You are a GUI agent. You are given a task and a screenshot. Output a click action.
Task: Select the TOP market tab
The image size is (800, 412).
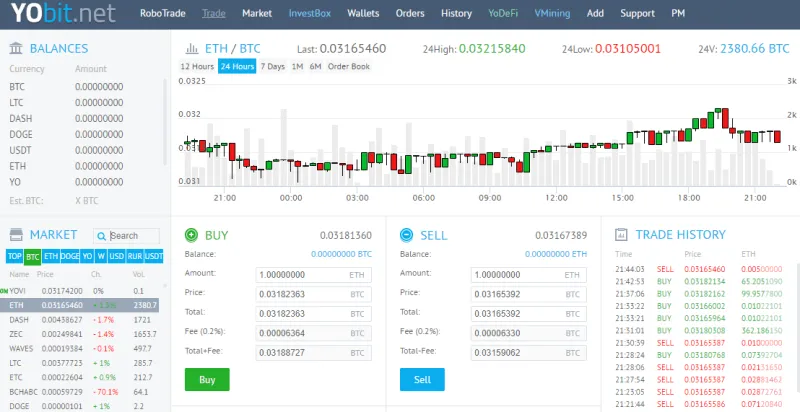[15, 256]
